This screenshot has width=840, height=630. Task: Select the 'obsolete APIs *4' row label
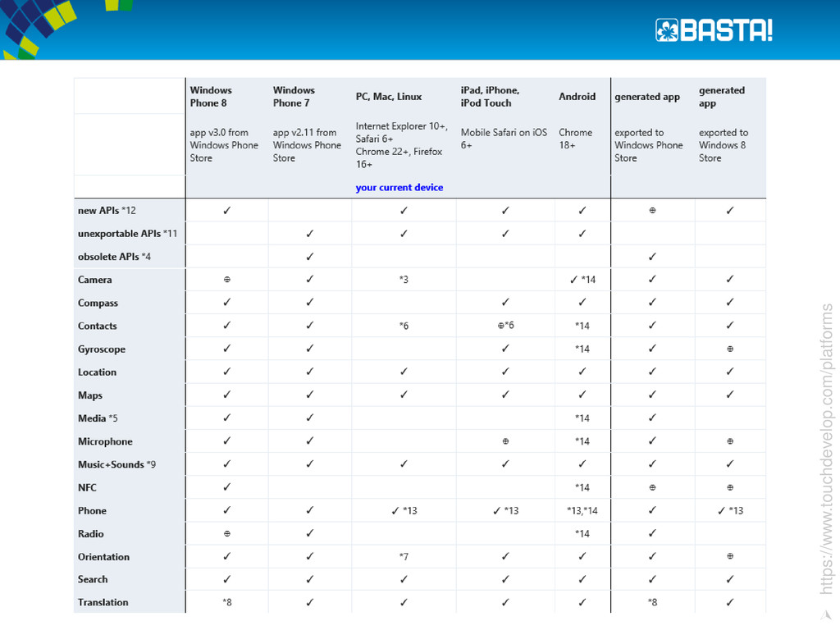(x=114, y=257)
